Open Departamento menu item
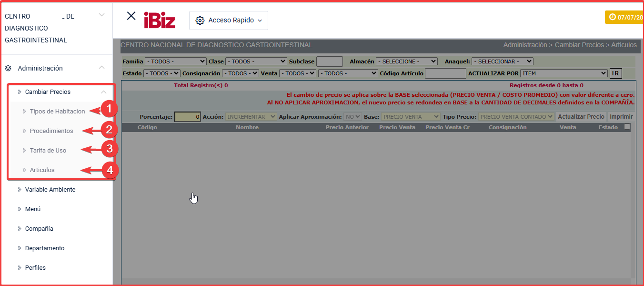Viewport: 644px width, 286px height. (x=45, y=248)
